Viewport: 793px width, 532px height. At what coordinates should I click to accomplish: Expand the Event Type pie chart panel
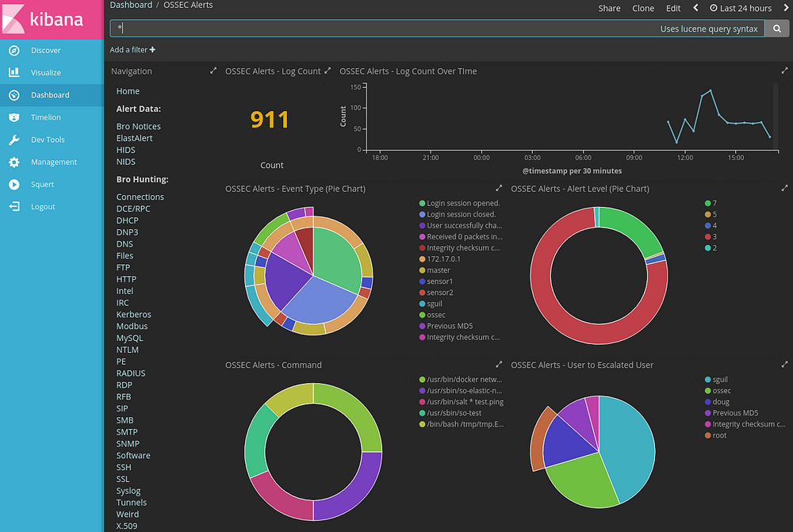click(499, 188)
